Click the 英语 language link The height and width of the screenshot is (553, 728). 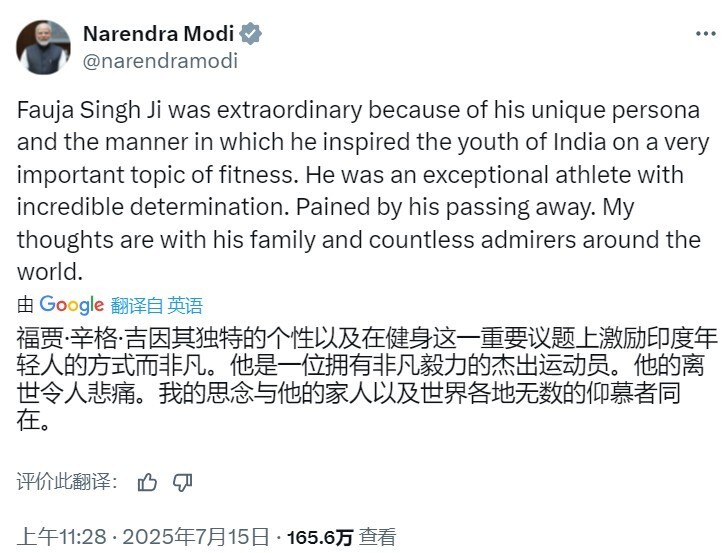pyautogui.click(x=185, y=306)
